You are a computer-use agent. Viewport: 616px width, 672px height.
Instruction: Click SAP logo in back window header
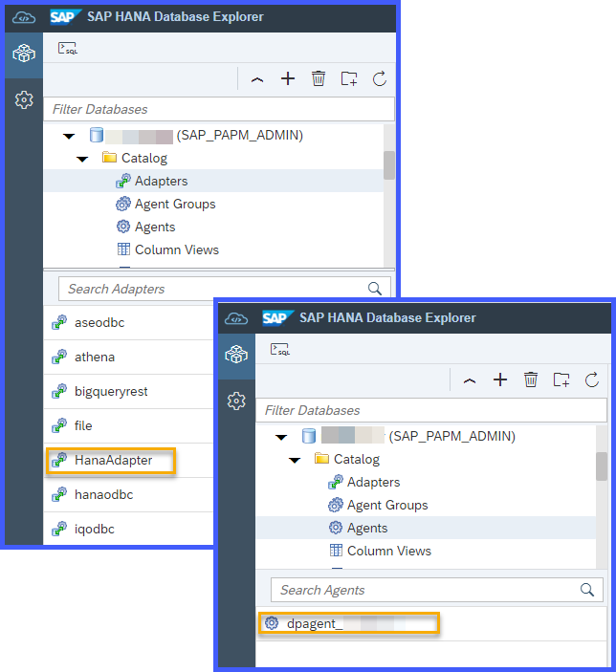[65, 17]
